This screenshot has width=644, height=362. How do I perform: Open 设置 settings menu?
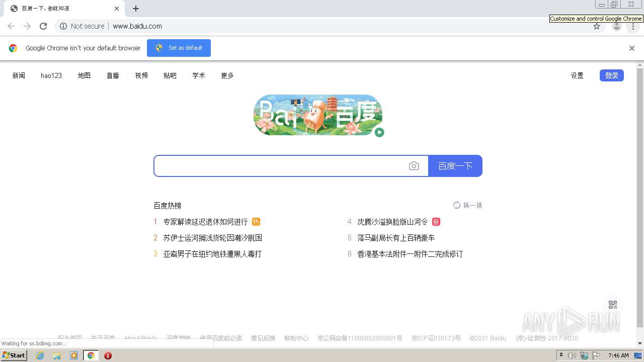pyautogui.click(x=577, y=75)
